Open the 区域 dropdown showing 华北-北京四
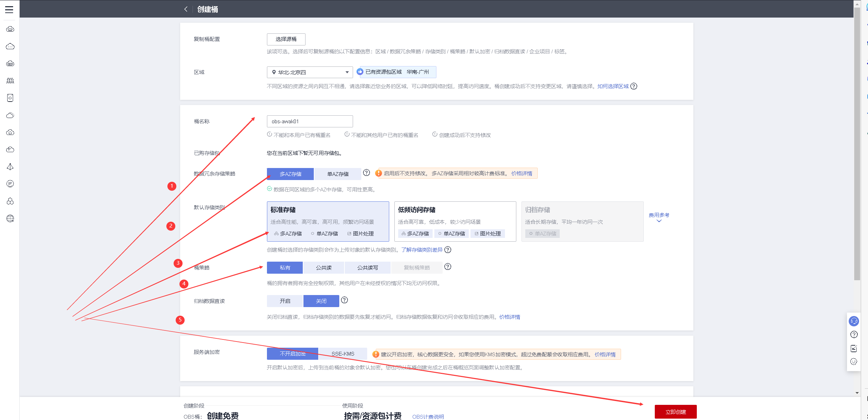This screenshot has width=868, height=420. tap(310, 72)
